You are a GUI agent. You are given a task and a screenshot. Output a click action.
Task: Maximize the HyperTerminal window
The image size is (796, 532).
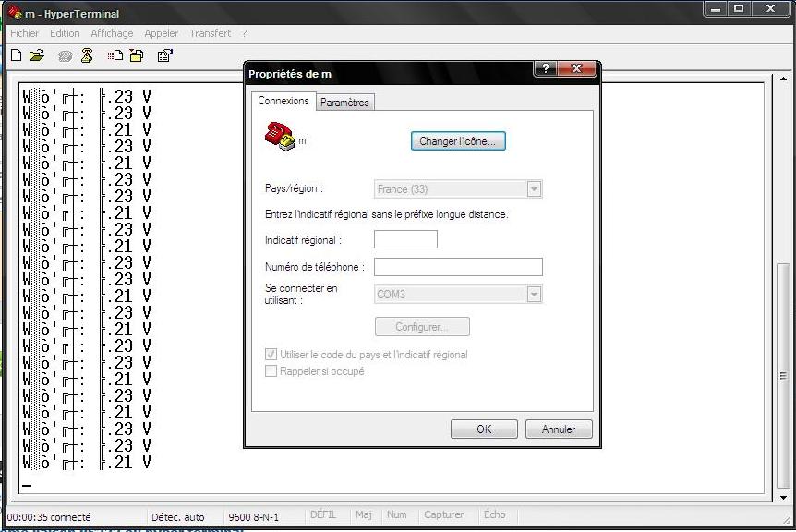click(x=739, y=8)
